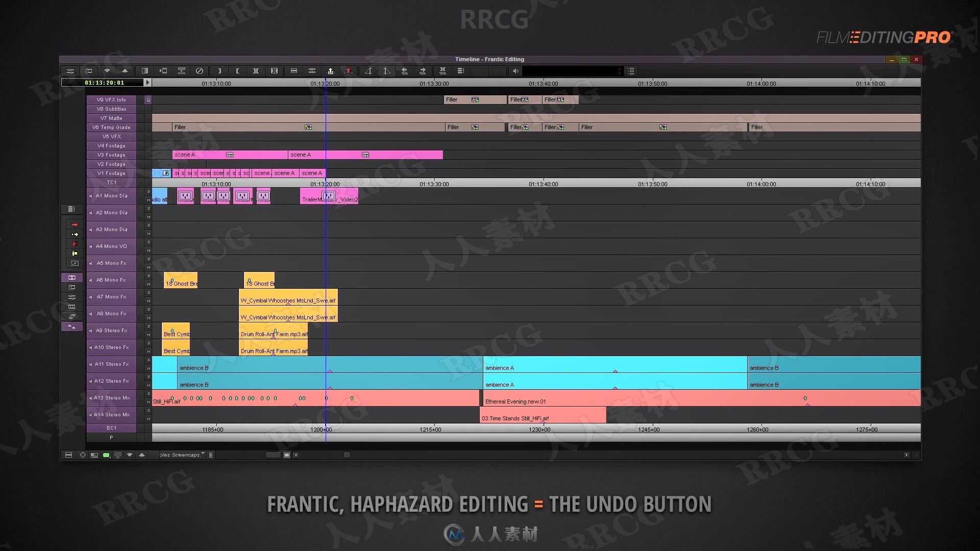Mute the A11 Stereo Fx track
Screen dimensions: 980x551
pyautogui.click(x=149, y=368)
